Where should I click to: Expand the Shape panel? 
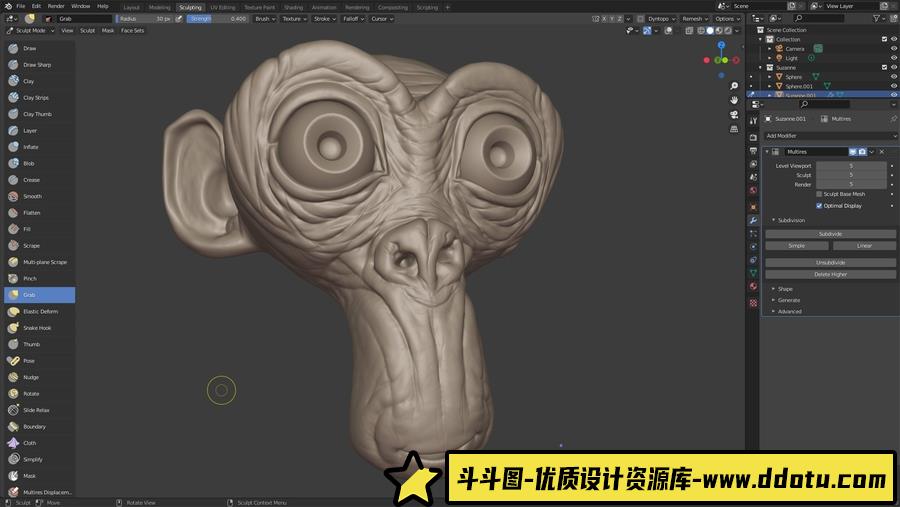pyautogui.click(x=785, y=289)
